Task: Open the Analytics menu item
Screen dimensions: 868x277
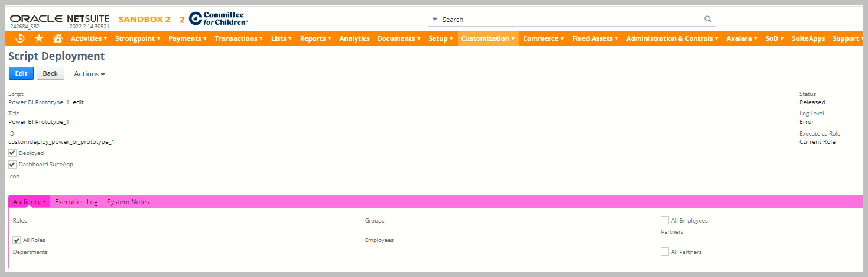Action: [x=355, y=38]
